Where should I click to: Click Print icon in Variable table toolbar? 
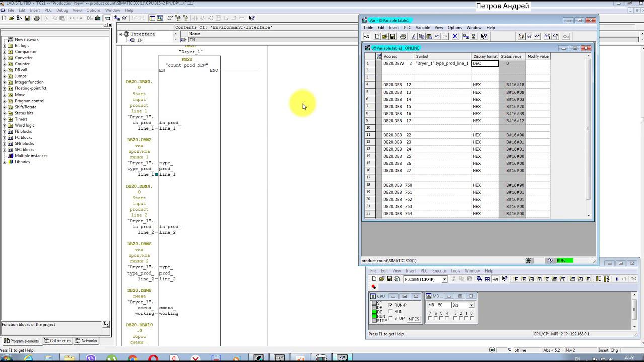[x=403, y=36]
